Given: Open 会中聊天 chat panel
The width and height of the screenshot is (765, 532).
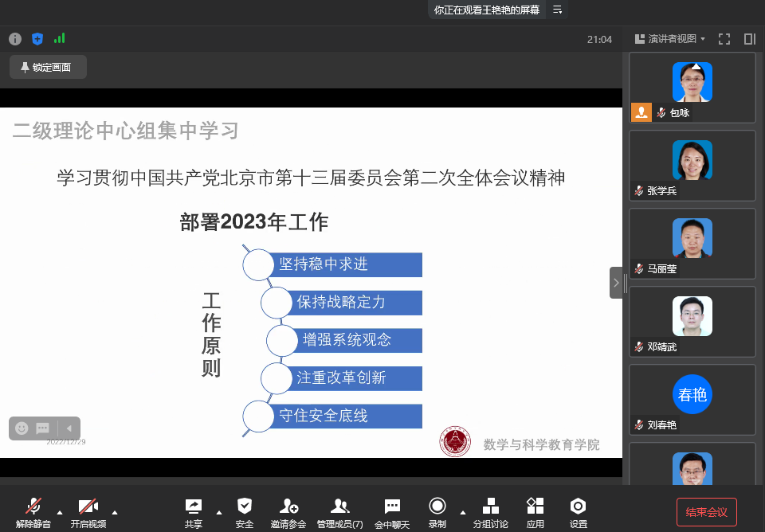Looking at the screenshot, I should (x=392, y=513).
